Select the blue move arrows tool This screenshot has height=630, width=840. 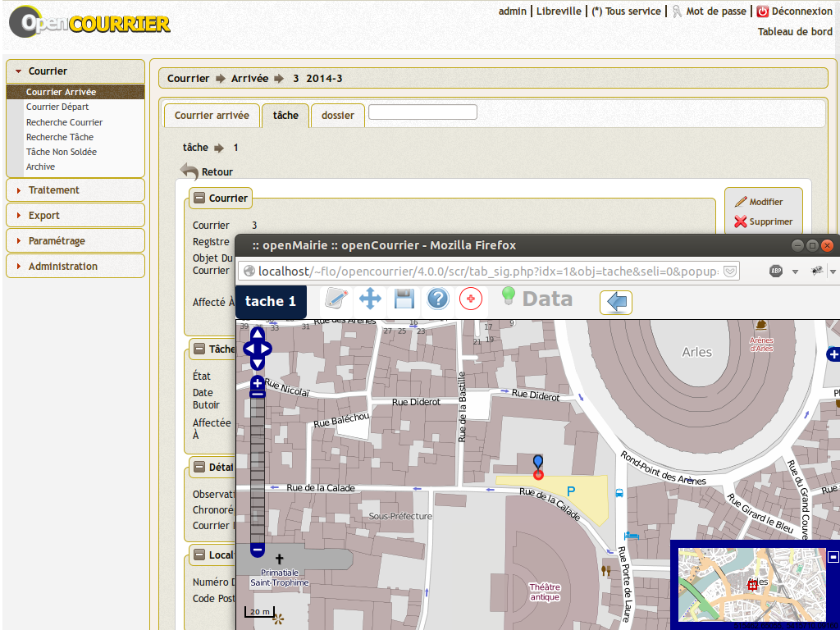(x=370, y=299)
